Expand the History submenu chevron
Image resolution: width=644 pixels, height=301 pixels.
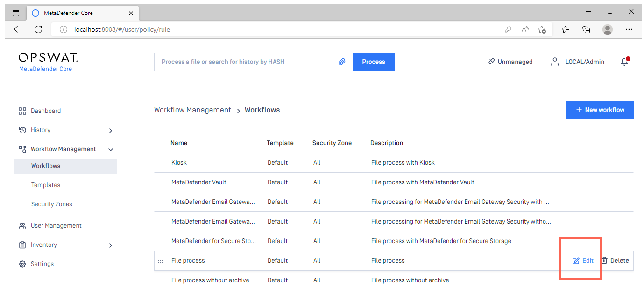pos(111,131)
